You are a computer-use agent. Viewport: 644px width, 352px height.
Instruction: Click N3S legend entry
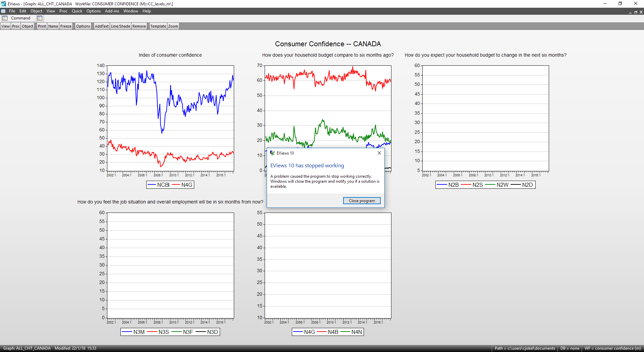[158, 332]
